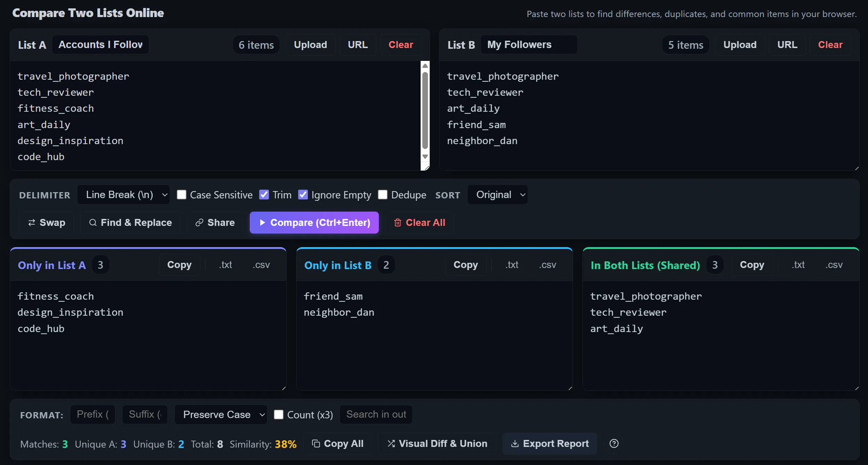Uncheck the Trim checkbox
Viewport: 868px width, 465px height.
click(264, 195)
